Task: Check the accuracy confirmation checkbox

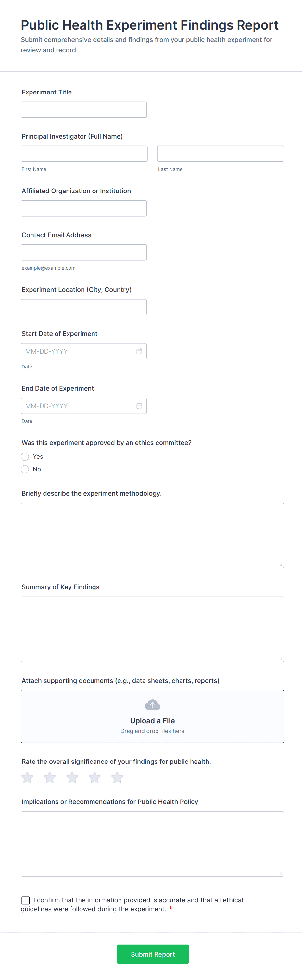Action: 25,900
